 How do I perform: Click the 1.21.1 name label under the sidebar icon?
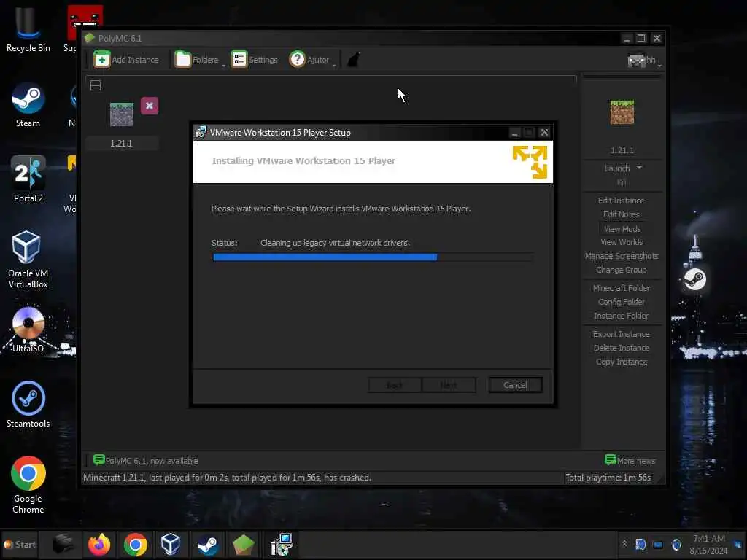click(622, 150)
